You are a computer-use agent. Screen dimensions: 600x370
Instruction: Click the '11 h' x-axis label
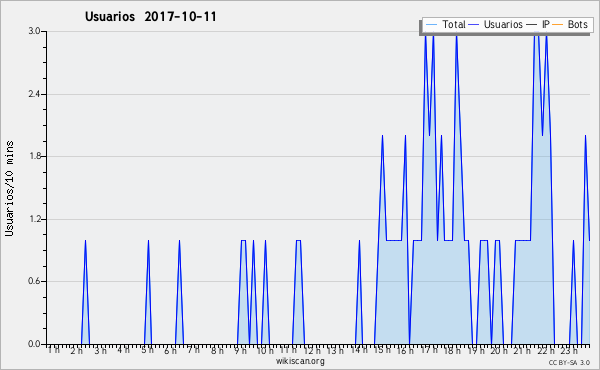click(288, 350)
